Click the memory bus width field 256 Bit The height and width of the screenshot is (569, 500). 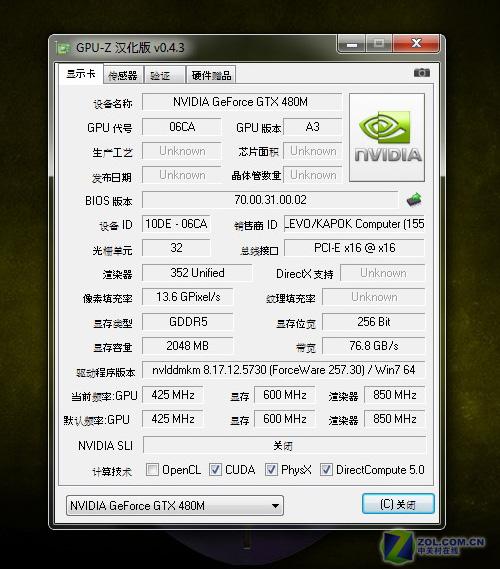[373, 322]
